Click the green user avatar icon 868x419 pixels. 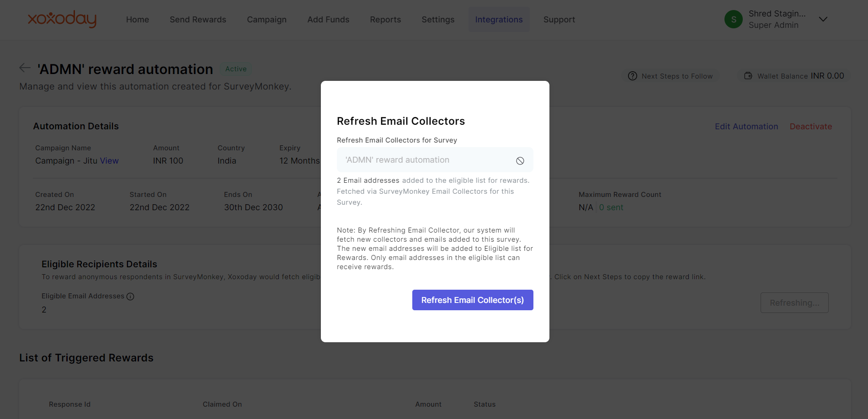point(733,19)
